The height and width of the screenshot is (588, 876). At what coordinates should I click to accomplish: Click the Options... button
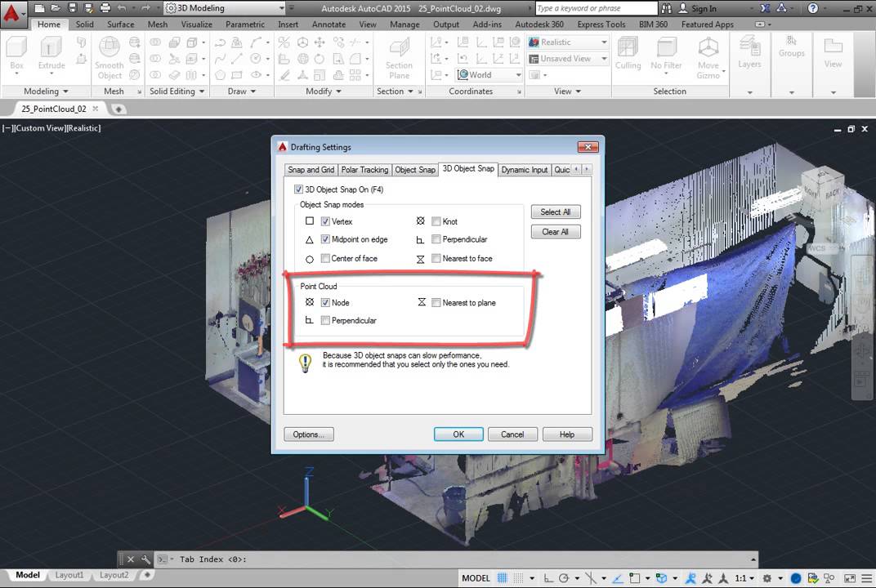[308, 434]
